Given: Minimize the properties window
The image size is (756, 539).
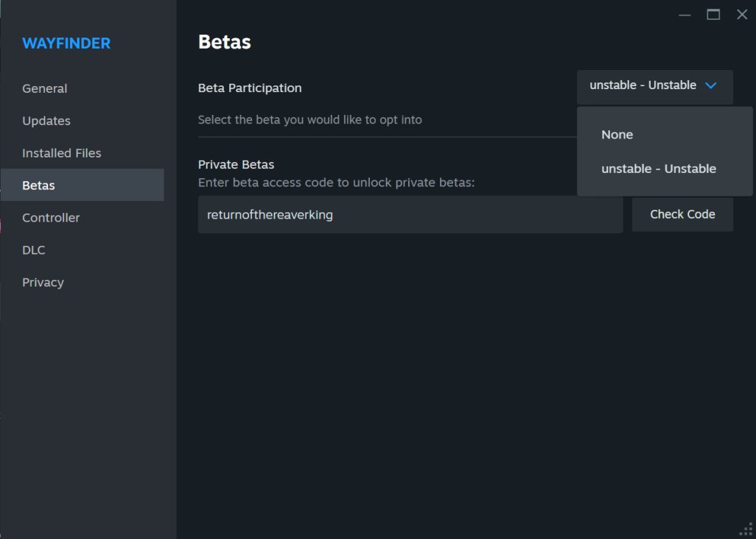Looking at the screenshot, I should 685,15.
